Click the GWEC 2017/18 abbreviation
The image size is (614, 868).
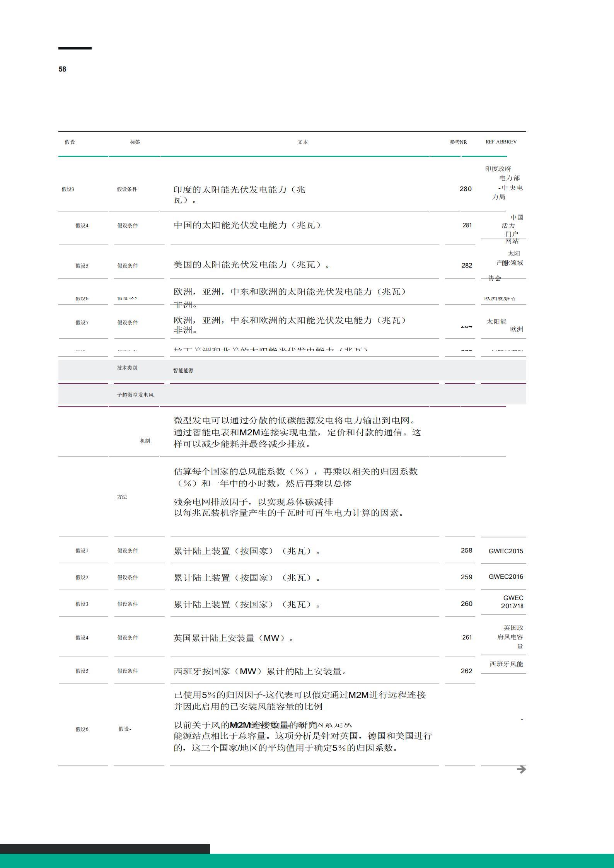512,602
